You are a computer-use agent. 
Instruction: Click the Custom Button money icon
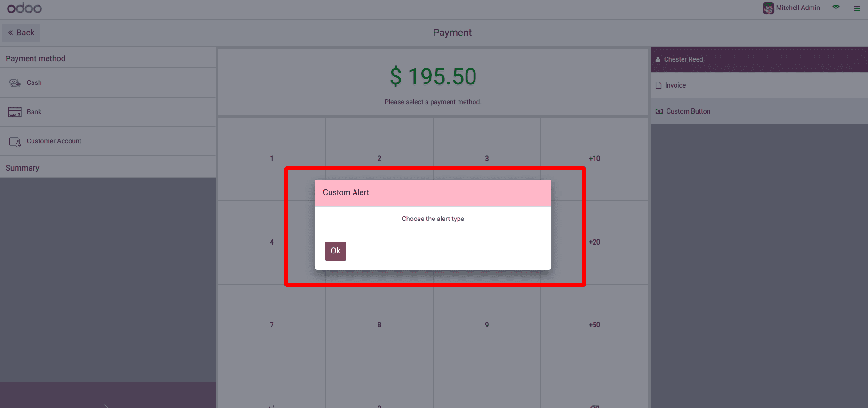659,111
